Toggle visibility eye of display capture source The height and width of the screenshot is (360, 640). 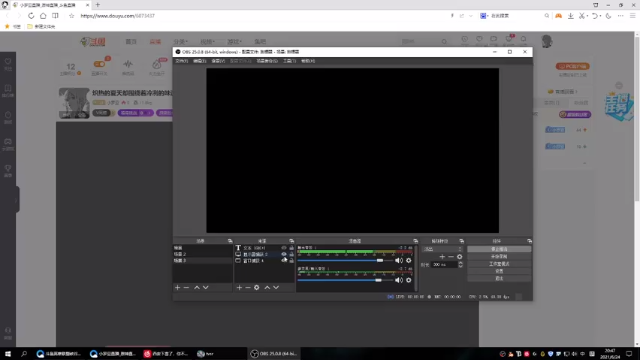tap(284, 254)
